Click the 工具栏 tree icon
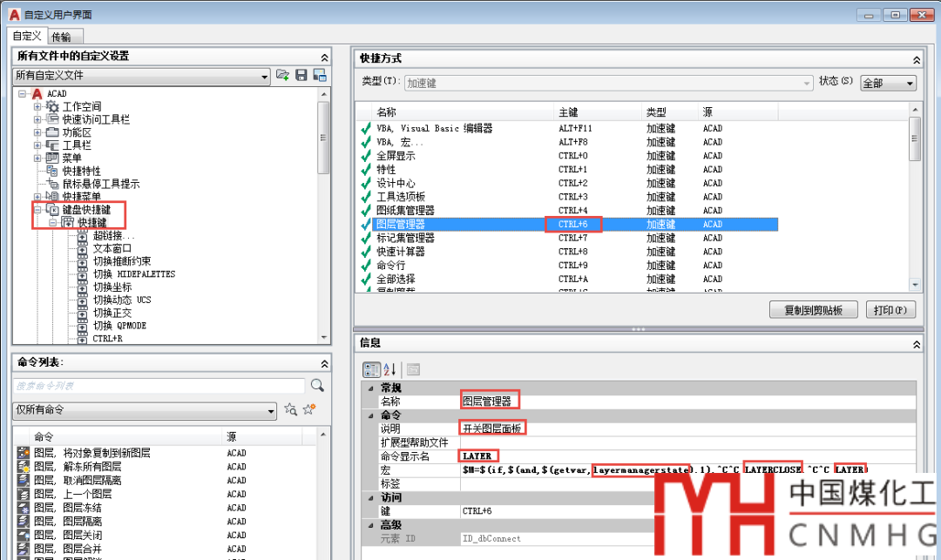The width and height of the screenshot is (941, 560). [53, 145]
